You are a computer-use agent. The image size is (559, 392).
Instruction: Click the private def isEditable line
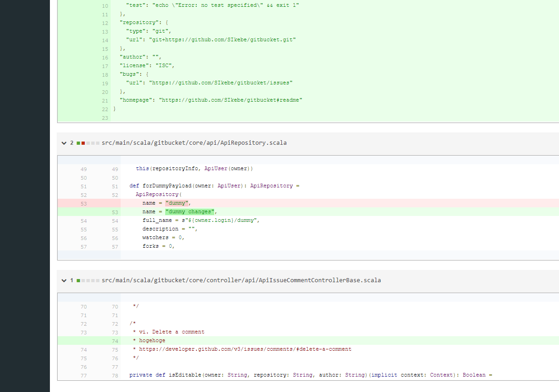click(311, 375)
